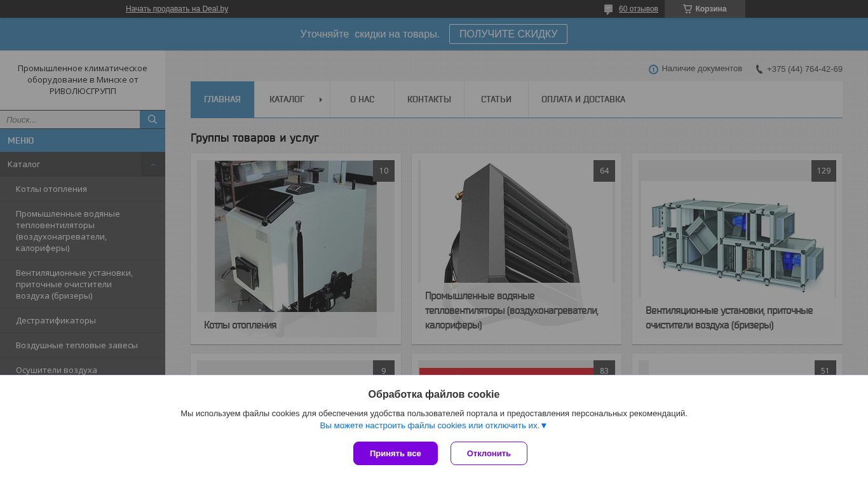This screenshot has width=868, height=488.
Task: Open Дестратификаторы sidebar item
Action: (83, 321)
